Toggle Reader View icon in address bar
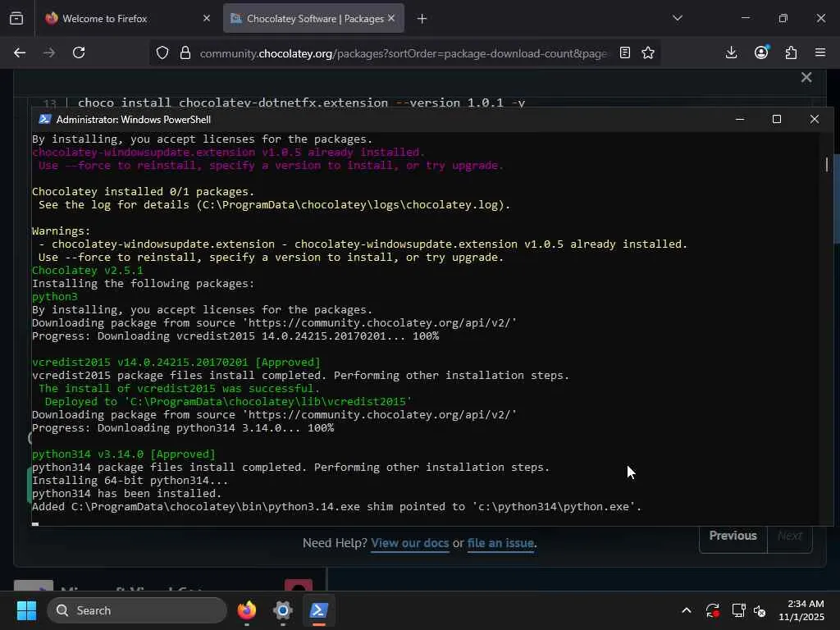Screen dimensions: 840x630 click(x=624, y=52)
